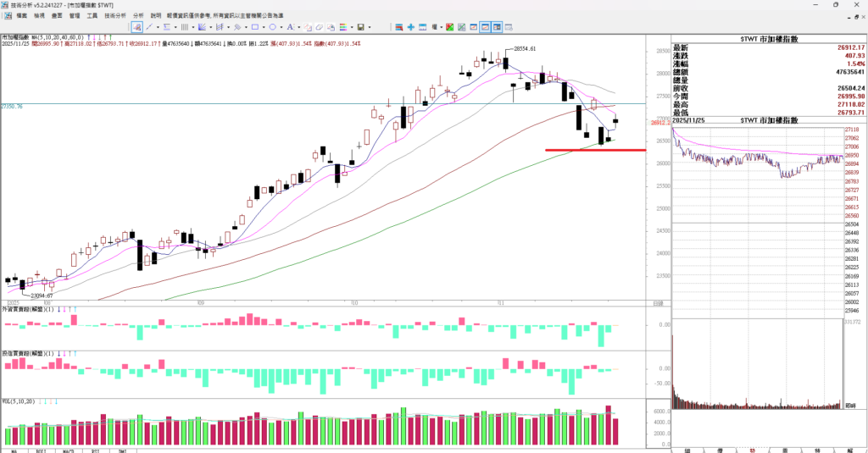Viewport: 868px width, 453px height.
Task: Click the floppy disk save icon
Action: pos(360,27)
